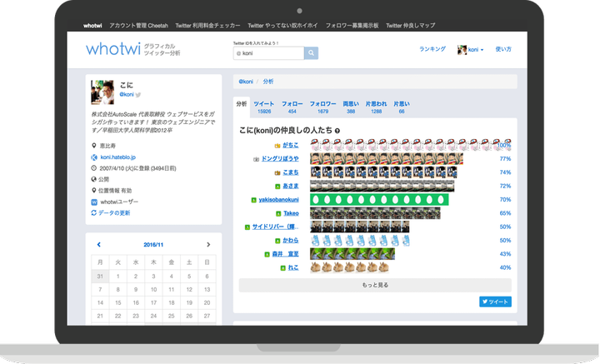
Task: Open かわら's profile link
Action: click(291, 241)
